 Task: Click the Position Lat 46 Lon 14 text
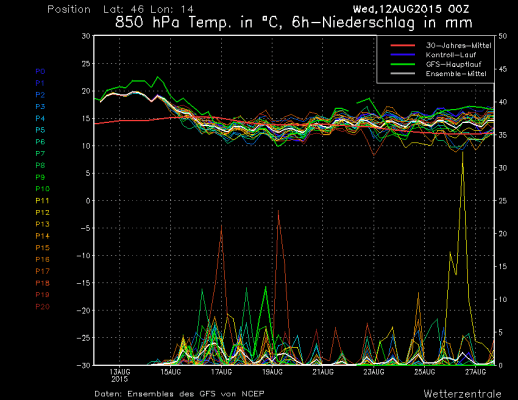(120, 9)
